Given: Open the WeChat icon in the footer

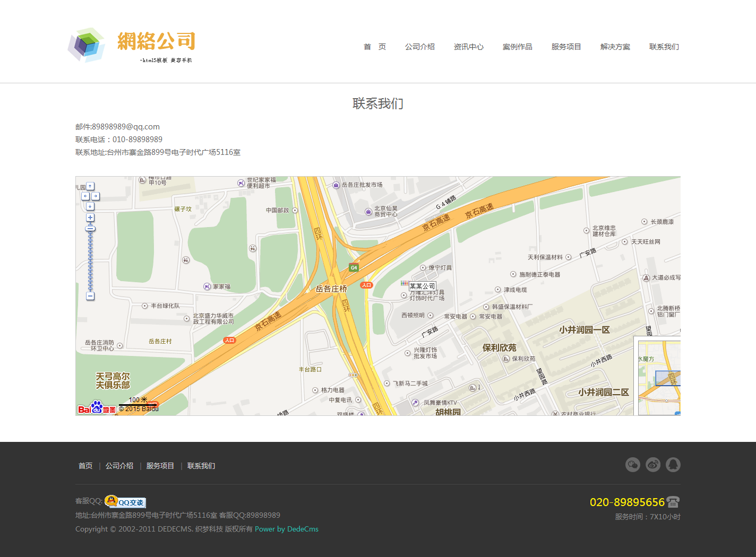Looking at the screenshot, I should (x=633, y=465).
